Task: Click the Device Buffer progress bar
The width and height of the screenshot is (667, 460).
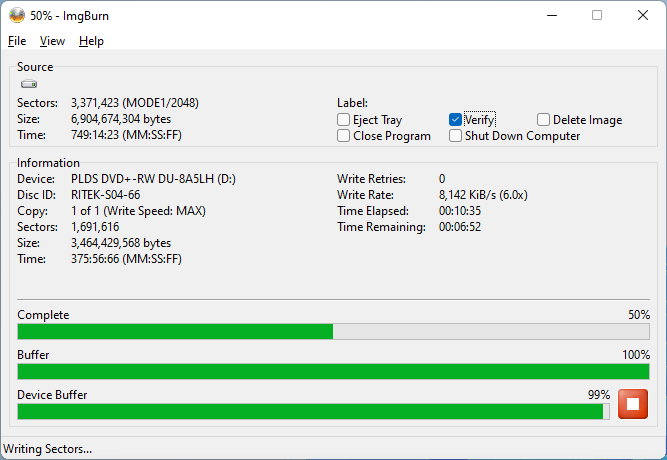Action: coord(312,411)
